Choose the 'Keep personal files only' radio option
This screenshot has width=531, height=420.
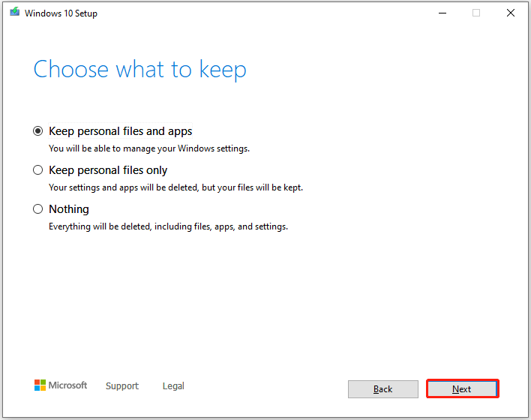pos(38,170)
